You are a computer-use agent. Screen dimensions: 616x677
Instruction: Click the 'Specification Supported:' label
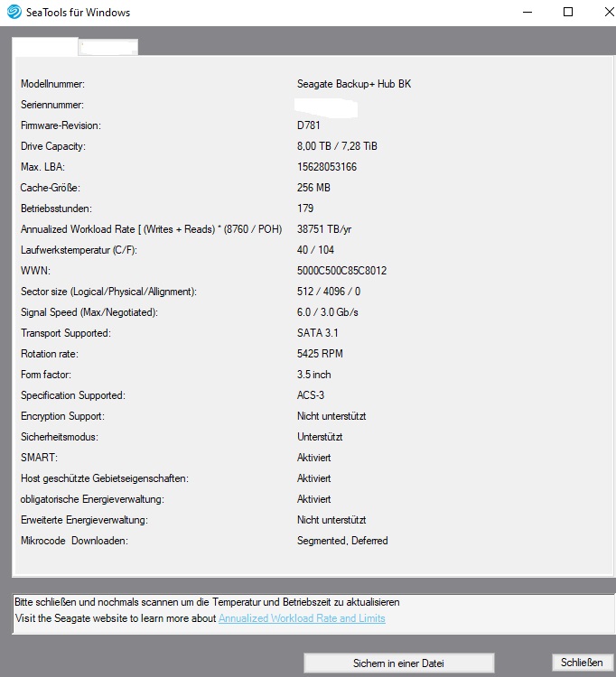point(72,395)
